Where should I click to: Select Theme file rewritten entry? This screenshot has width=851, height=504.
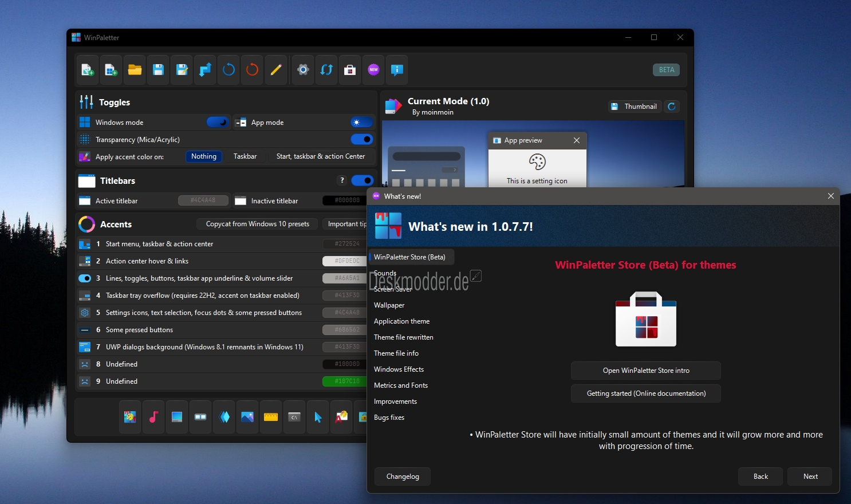click(x=404, y=337)
